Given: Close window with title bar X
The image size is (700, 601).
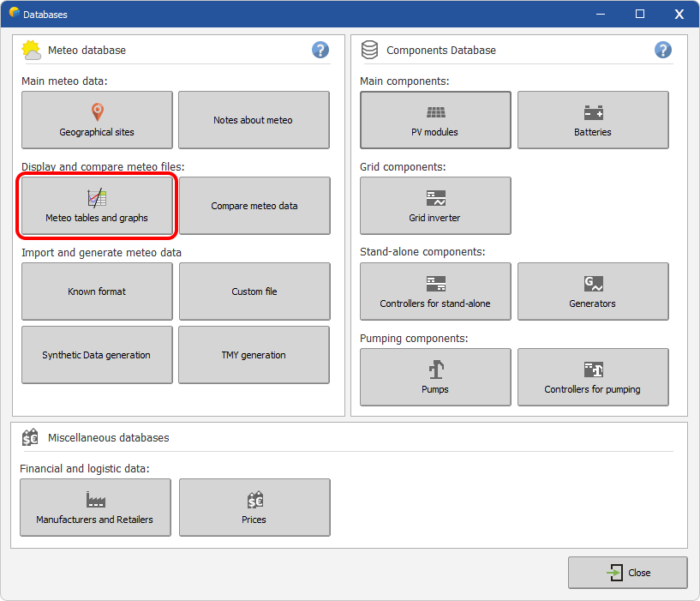Looking at the screenshot, I should click(679, 14).
